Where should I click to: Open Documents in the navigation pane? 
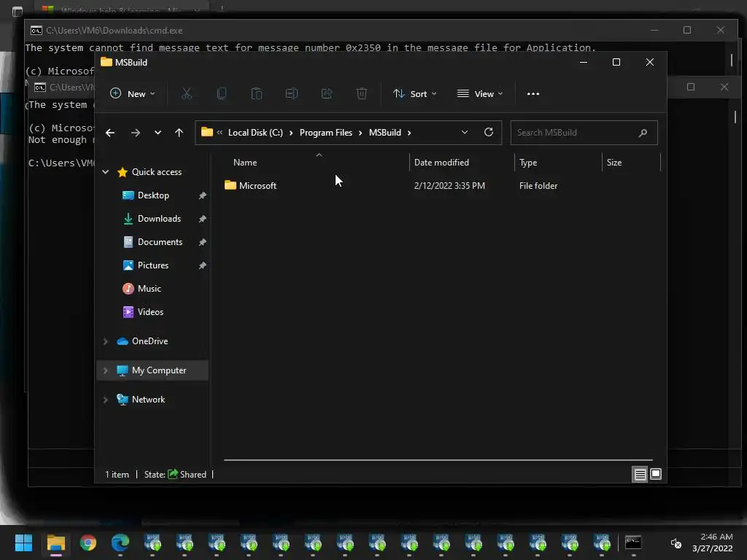[160, 242]
